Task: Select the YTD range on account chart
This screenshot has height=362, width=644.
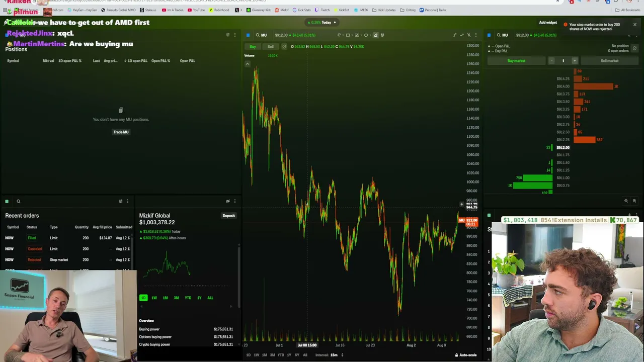Action: pyautogui.click(x=188, y=298)
